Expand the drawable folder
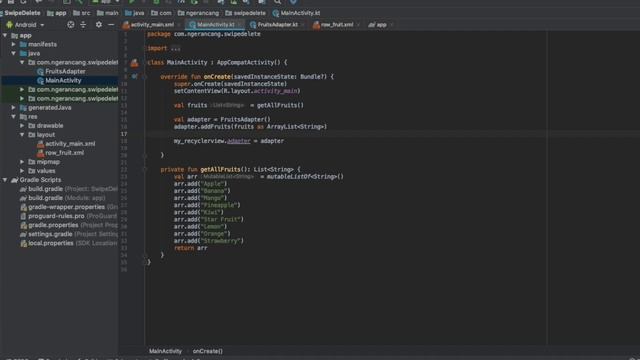This screenshot has height=360, width=640. point(22,126)
